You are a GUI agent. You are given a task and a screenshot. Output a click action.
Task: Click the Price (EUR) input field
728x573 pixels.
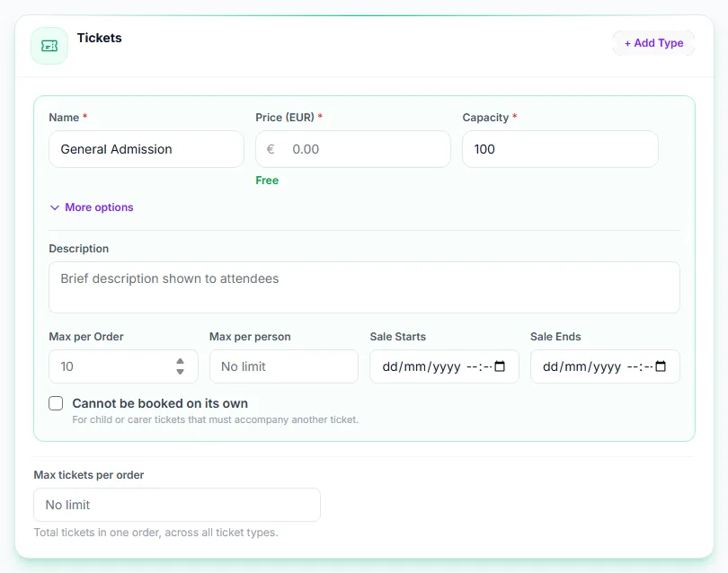(x=353, y=149)
